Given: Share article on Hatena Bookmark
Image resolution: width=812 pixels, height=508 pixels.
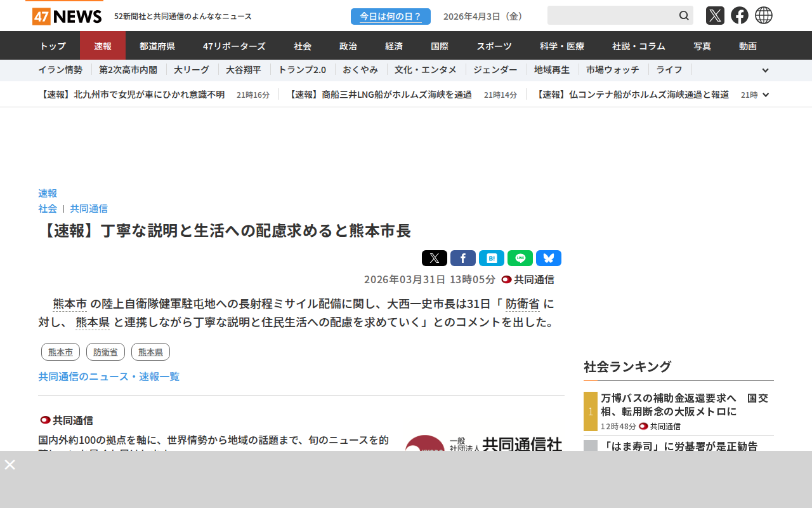Looking at the screenshot, I should [x=492, y=258].
